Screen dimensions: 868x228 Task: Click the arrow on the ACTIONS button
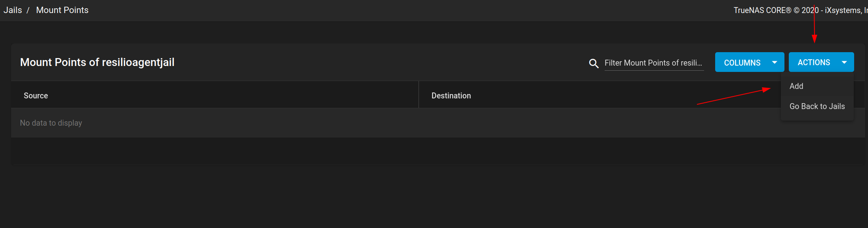(844, 62)
